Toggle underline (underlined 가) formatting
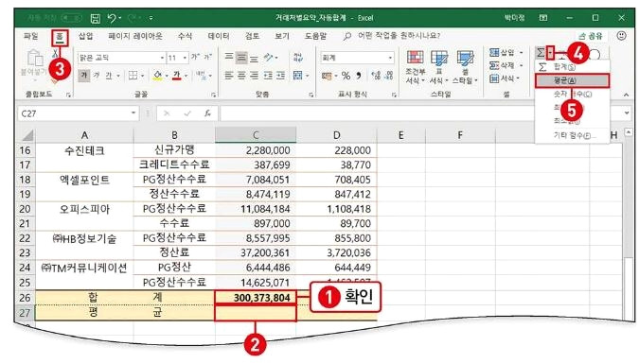The height and width of the screenshot is (364, 639). [109, 76]
